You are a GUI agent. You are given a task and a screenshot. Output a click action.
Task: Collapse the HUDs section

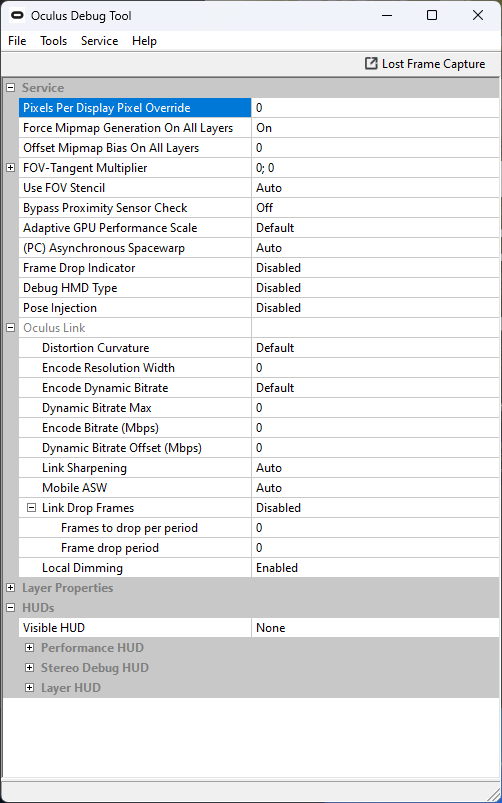click(x=10, y=608)
